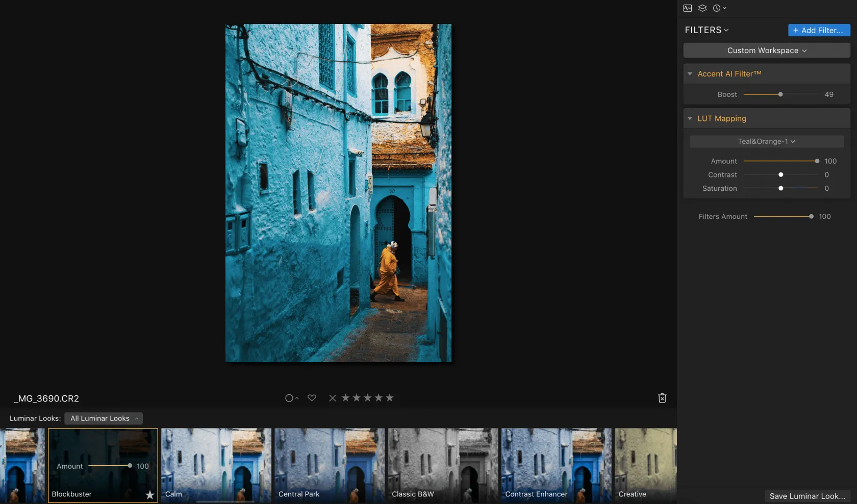The height and width of the screenshot is (504, 857).
Task: Open the Teal&Orange-1 LUT dropdown
Action: [x=766, y=141]
